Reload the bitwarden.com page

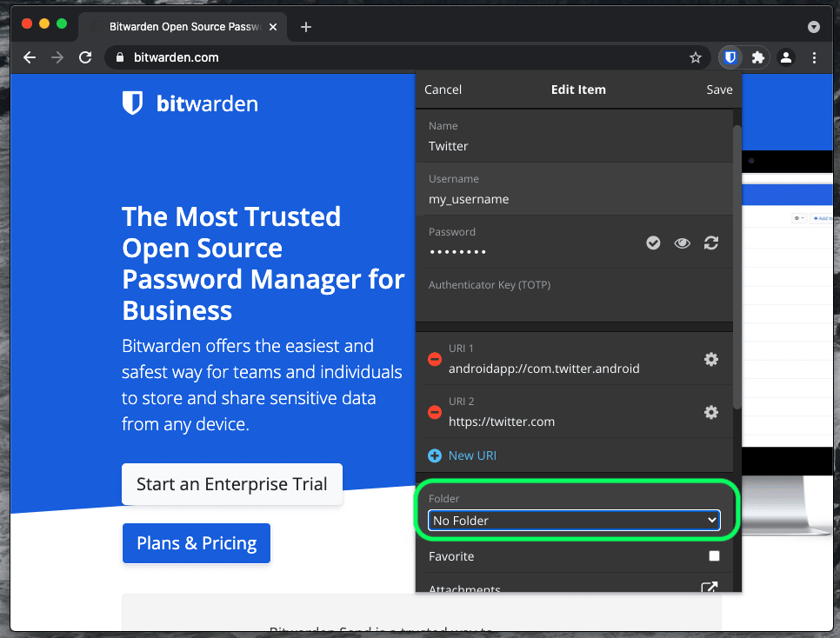pos(85,57)
